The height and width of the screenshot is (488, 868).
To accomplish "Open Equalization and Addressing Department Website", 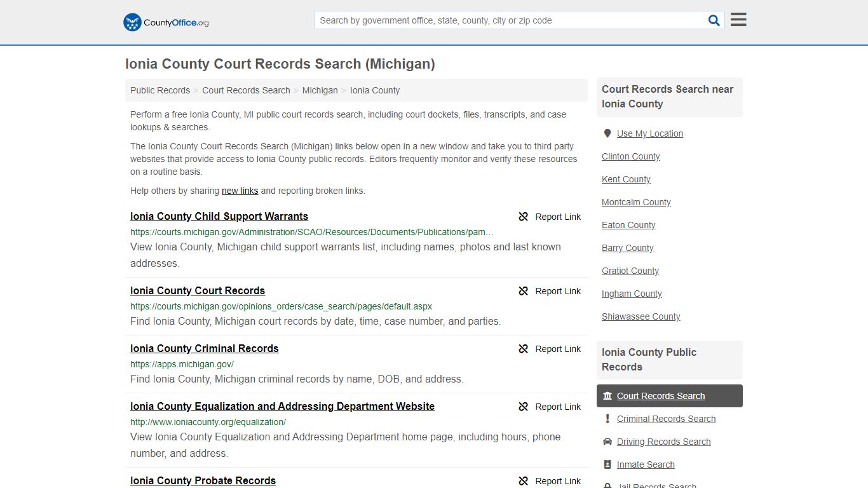I will coord(282,406).
